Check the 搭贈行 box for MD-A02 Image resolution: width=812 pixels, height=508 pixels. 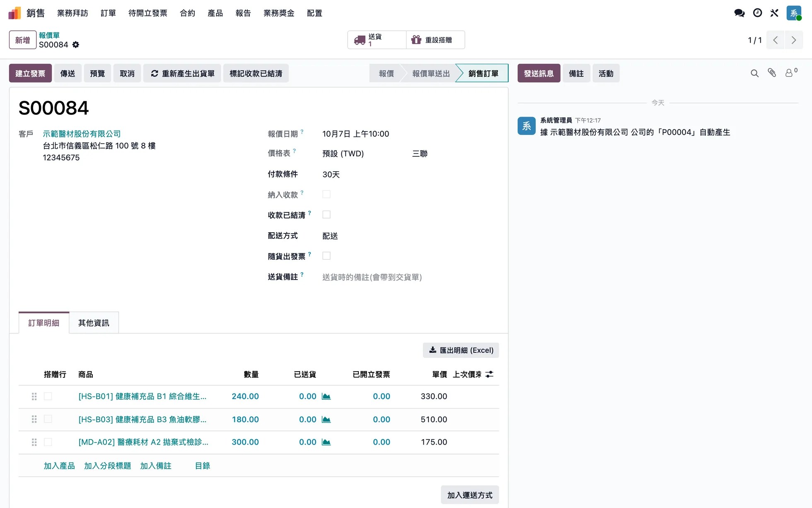(48, 442)
